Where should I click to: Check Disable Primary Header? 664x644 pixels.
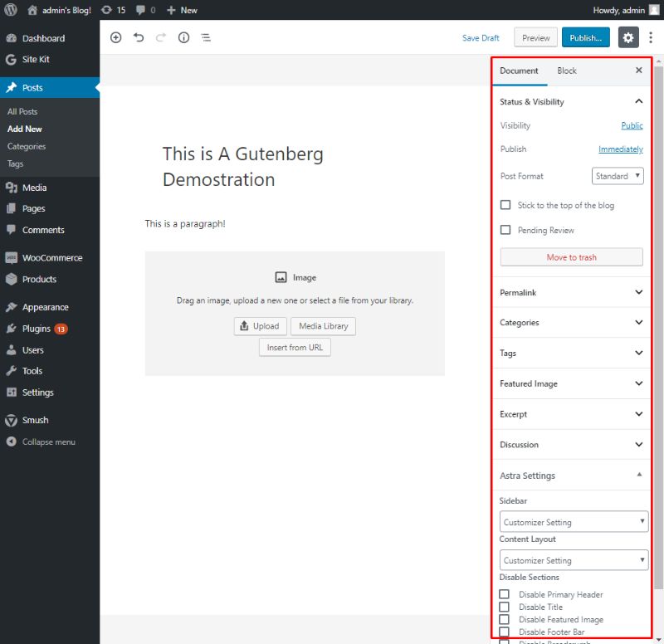click(504, 594)
